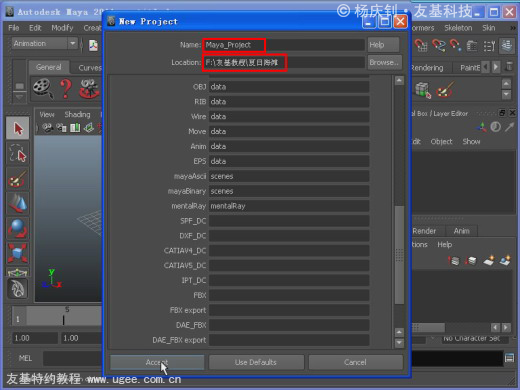520x390 pixels.
Task: Click the red camera shelf icon
Action: coord(89,89)
